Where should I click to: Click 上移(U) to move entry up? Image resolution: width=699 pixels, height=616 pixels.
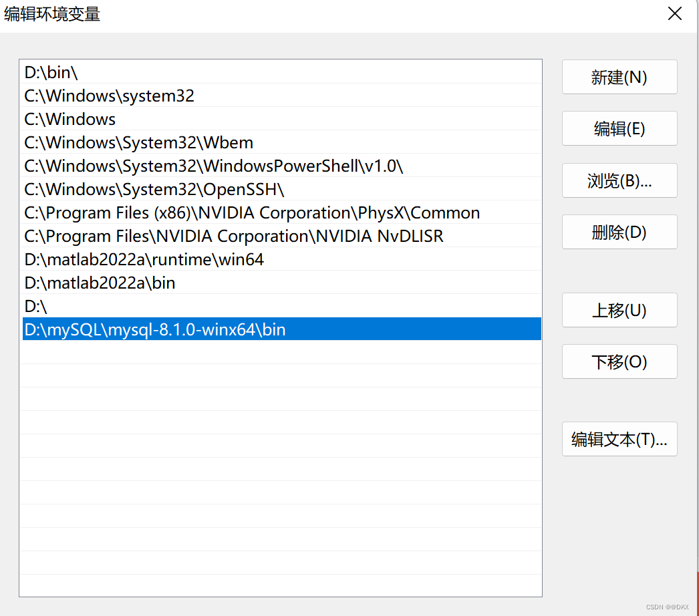pyautogui.click(x=619, y=310)
